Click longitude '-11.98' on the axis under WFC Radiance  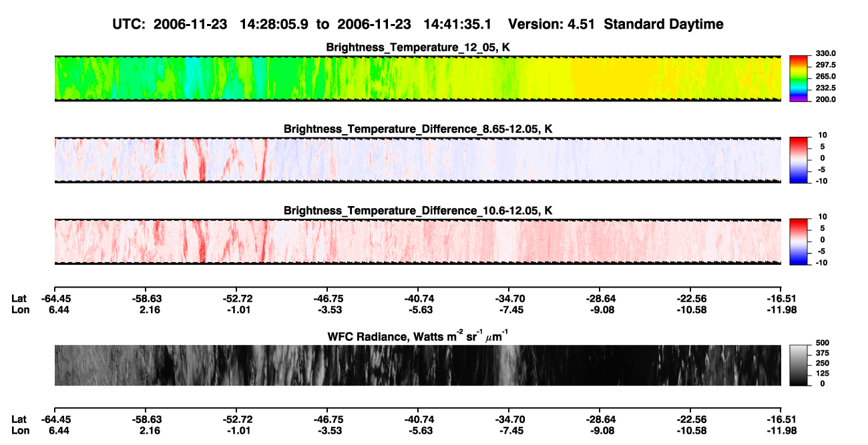(781, 430)
